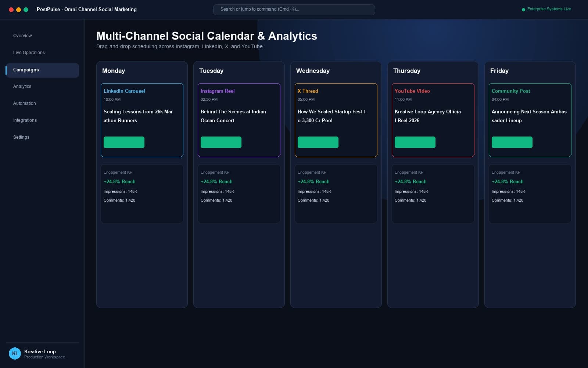Click the 02:30 PM time on the Instagram card
This screenshot has height=368, width=588.
click(209, 99)
